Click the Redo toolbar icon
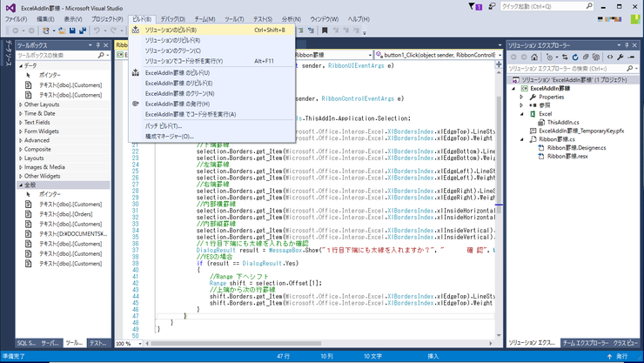Screen dimensions: 644x363 tap(113, 30)
